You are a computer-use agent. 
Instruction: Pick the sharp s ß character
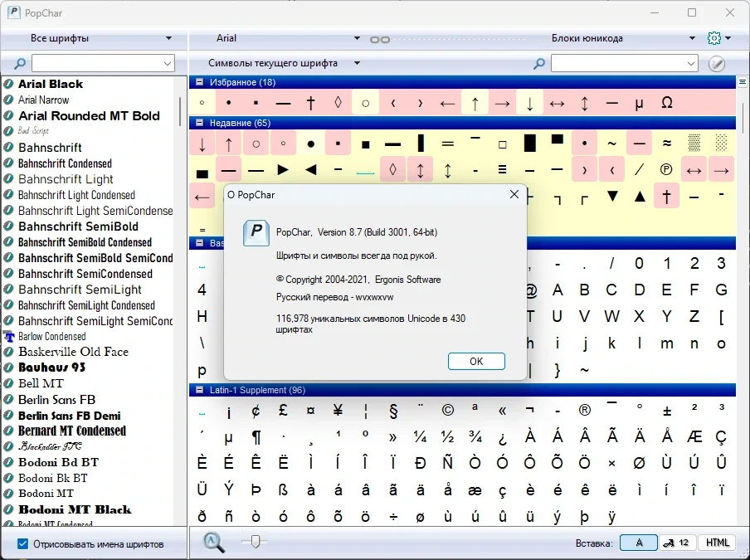tap(284, 489)
